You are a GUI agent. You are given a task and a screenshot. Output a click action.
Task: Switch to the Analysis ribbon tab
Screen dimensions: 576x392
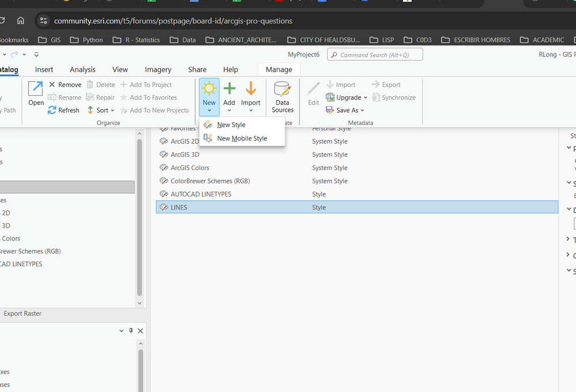click(82, 69)
